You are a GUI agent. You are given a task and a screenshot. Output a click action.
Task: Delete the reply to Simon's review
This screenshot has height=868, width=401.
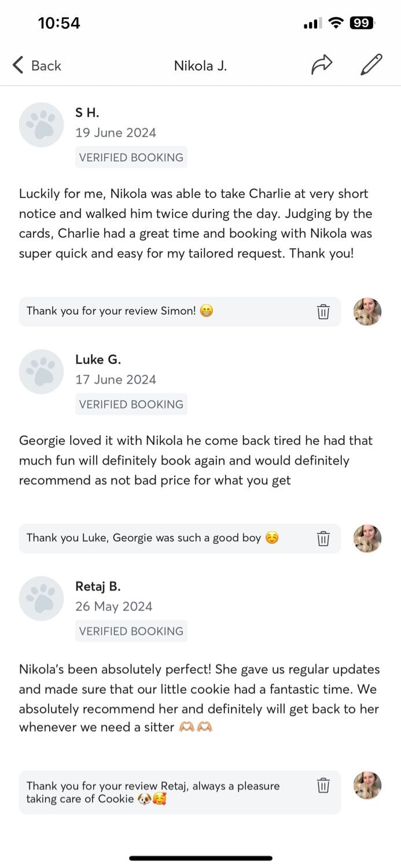tap(323, 312)
